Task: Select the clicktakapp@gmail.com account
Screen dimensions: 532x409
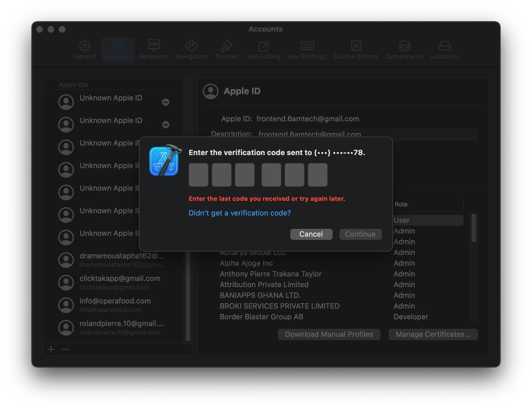Action: [120, 282]
